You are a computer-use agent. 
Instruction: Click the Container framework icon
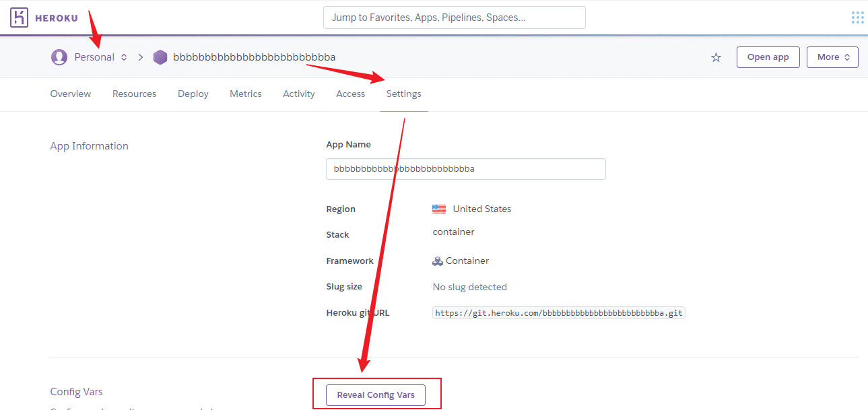point(438,261)
